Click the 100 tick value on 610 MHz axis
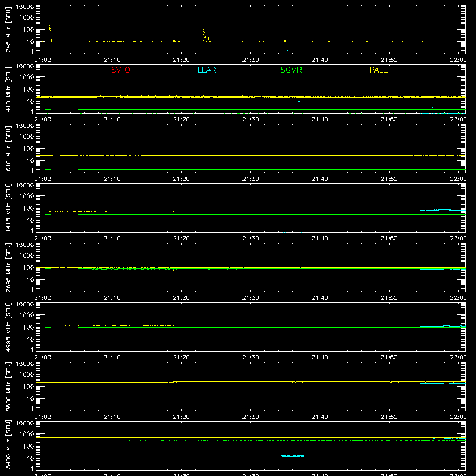This screenshot has width=476, height=476. pyautogui.click(x=29, y=149)
